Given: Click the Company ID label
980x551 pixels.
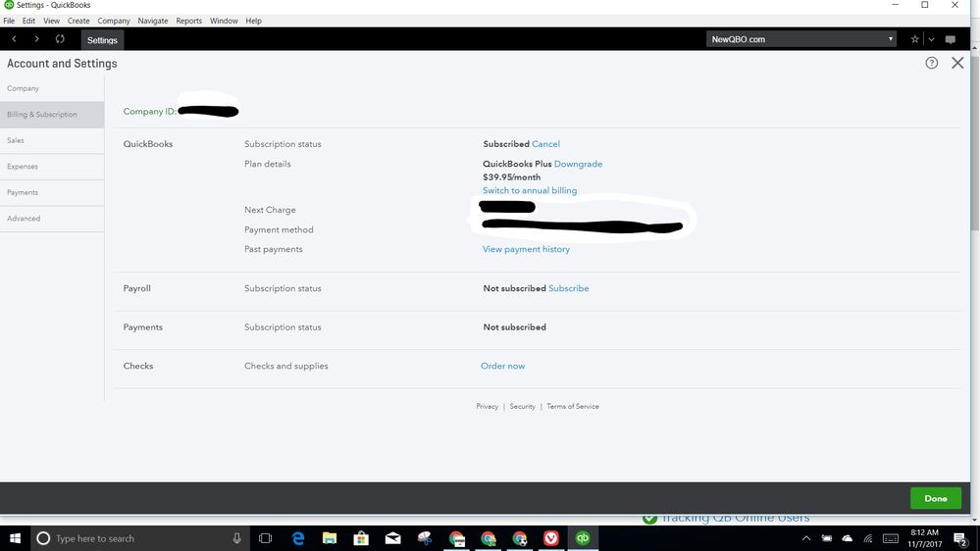Looking at the screenshot, I should pyautogui.click(x=149, y=111).
